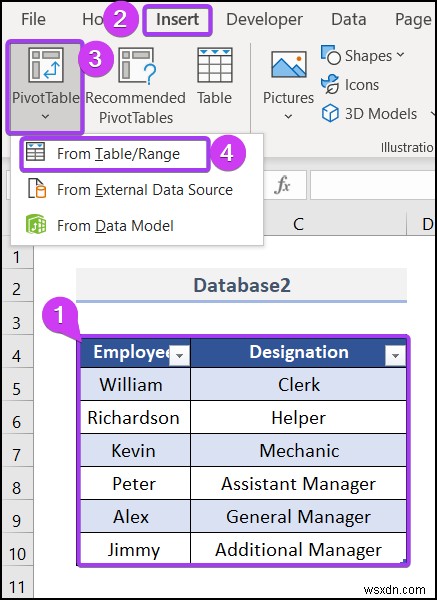The image size is (437, 600).
Task: Open the Shapes gallery
Action: coord(362,55)
